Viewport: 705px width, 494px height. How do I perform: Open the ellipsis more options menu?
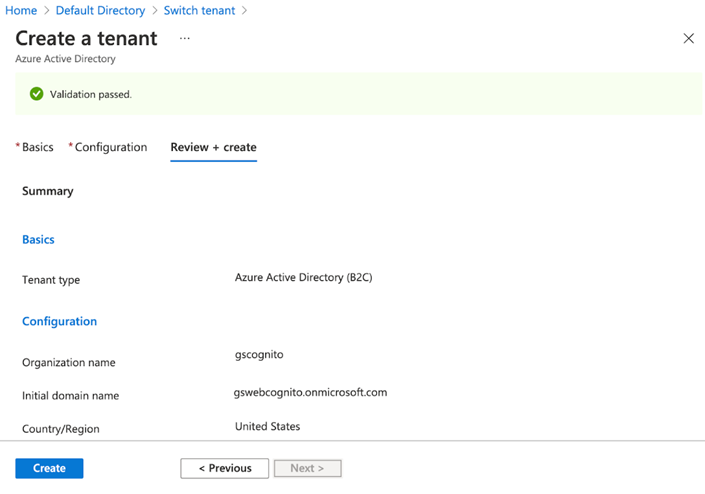(x=184, y=39)
